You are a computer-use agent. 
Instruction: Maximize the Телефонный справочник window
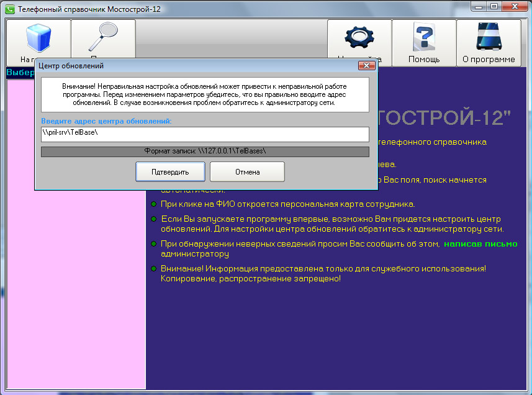[x=494, y=6]
